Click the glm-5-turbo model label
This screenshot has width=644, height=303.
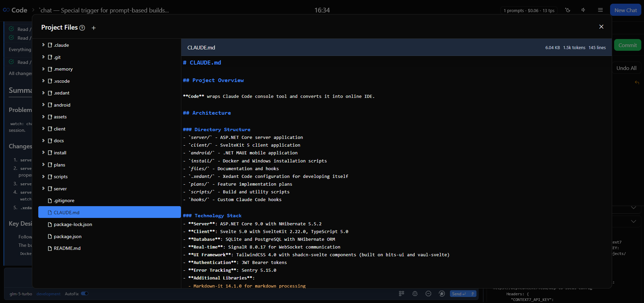[x=21, y=294]
